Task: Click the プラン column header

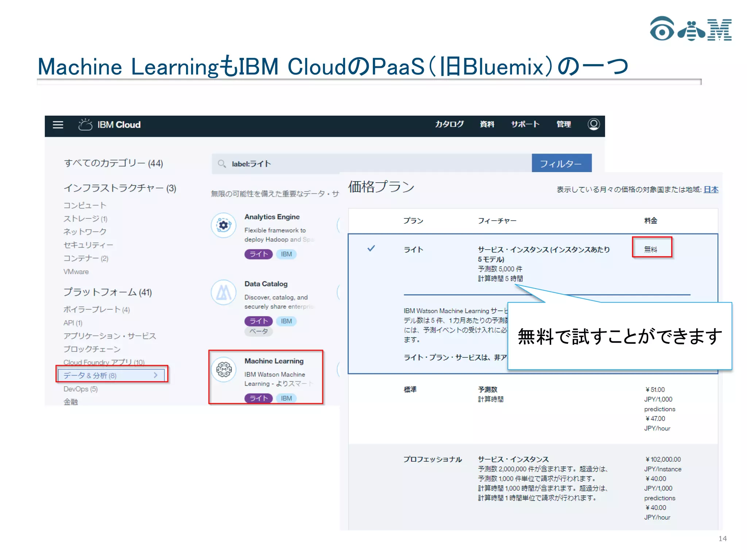Action: 413,221
